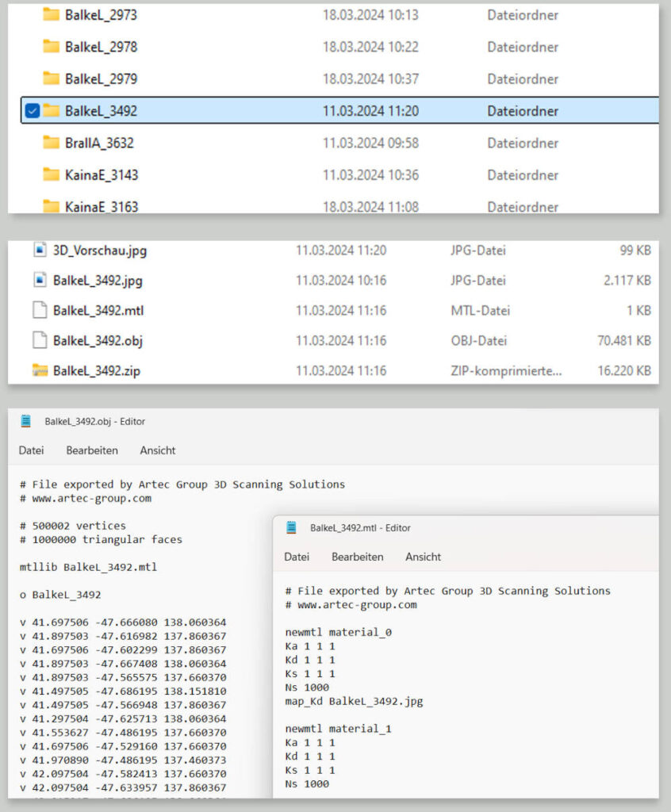Select the file name BalkeL_3492.obj
Viewport: 671px width, 812px height.
tap(98, 341)
